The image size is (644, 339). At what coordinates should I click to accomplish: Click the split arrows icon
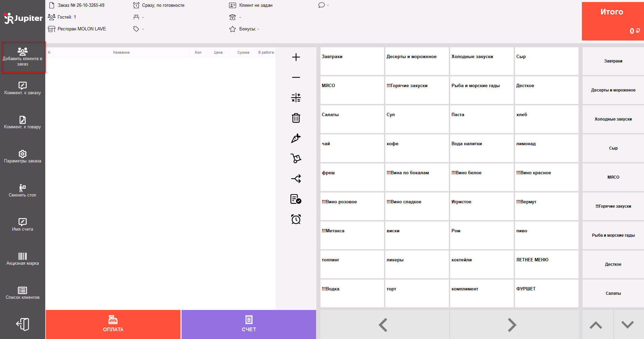296,179
